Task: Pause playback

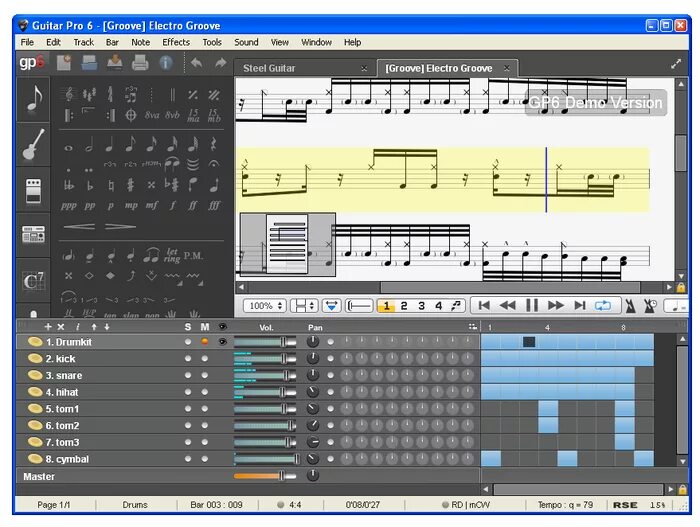Action: tap(532, 306)
